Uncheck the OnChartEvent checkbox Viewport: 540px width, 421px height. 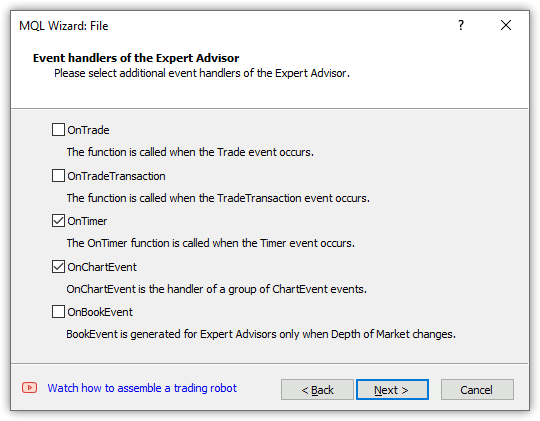click(x=58, y=267)
